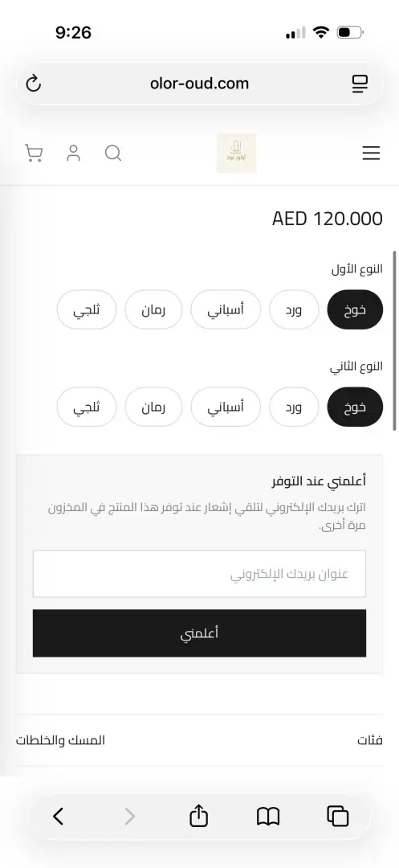Select ورد under النوع الأول

click(294, 309)
